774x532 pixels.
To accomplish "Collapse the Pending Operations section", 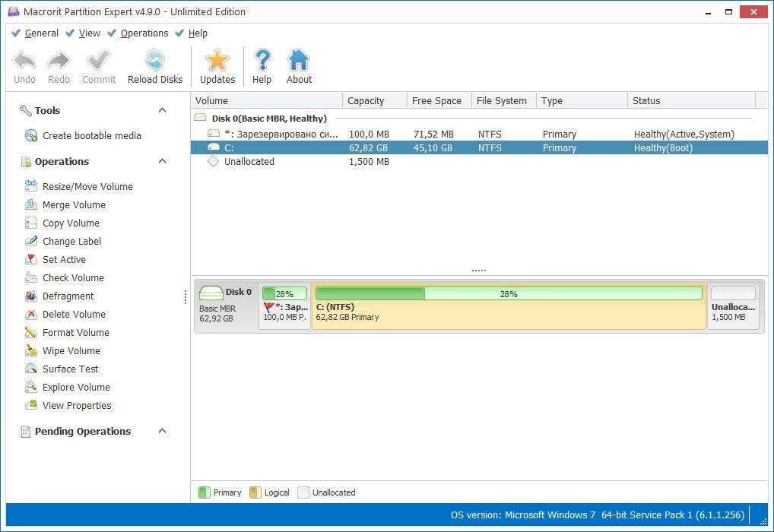I will pos(162,431).
